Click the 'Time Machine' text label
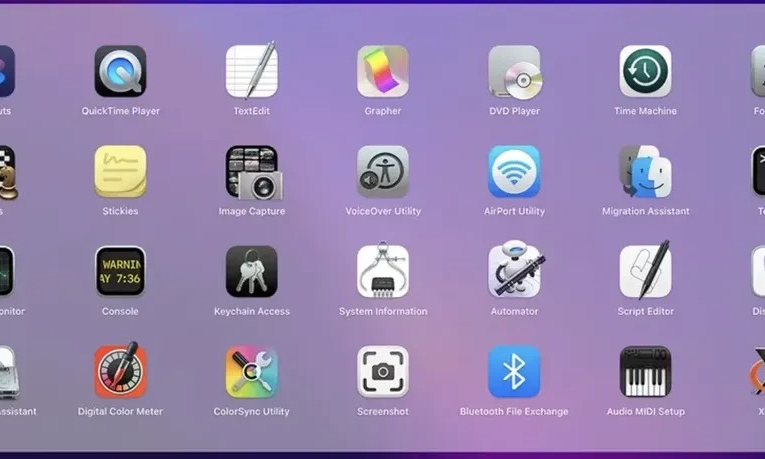The height and width of the screenshot is (459, 765). [645, 111]
